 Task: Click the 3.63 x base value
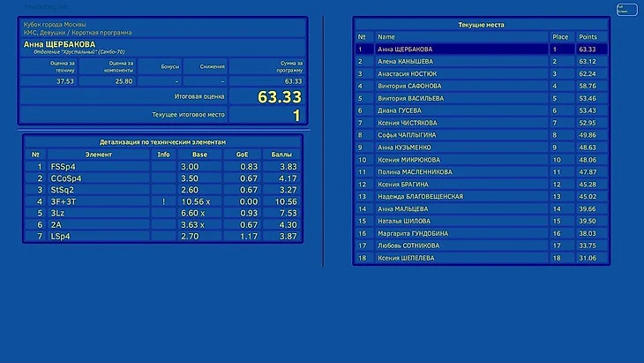point(192,224)
